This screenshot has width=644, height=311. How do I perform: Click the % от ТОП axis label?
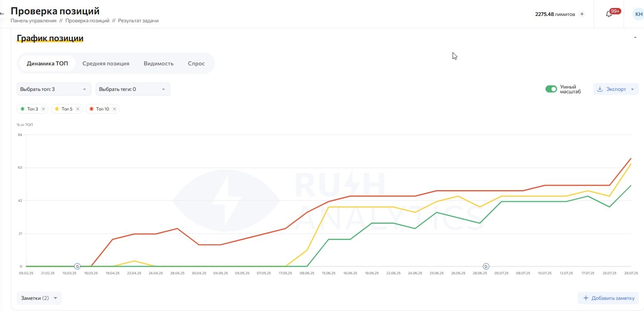pos(25,125)
